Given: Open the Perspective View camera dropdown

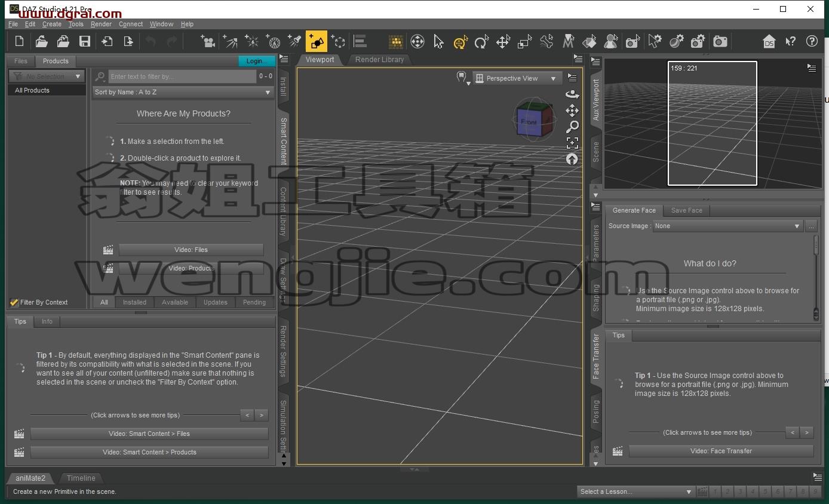Looking at the screenshot, I should [517, 78].
